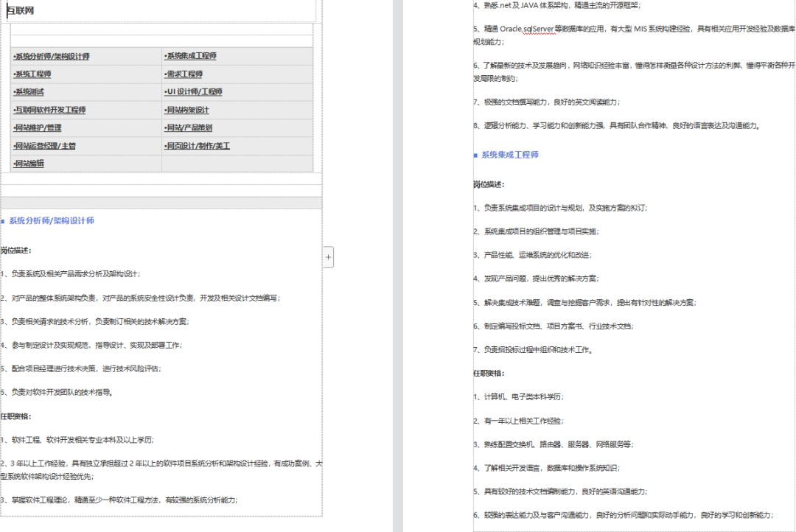Follow the 需求工程师 table link
This screenshot has height=532, width=796.
coord(184,74)
